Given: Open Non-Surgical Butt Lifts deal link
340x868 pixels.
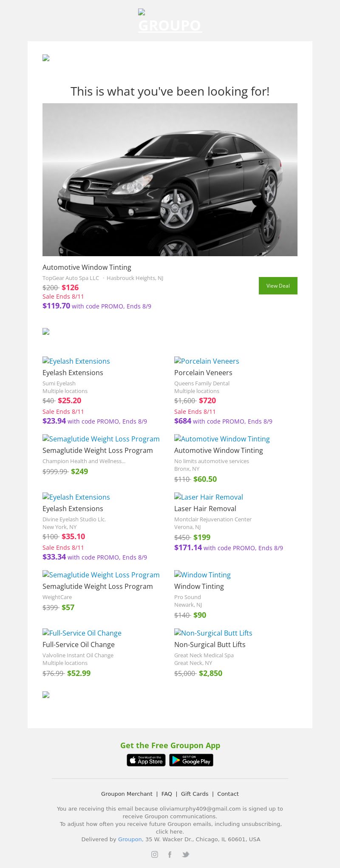Looking at the screenshot, I should tap(210, 645).
